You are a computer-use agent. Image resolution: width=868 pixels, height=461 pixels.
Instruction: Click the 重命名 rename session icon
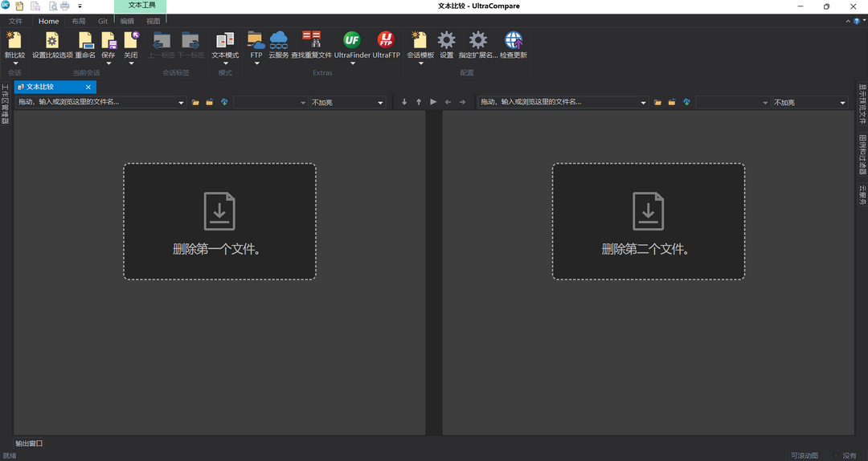(x=85, y=41)
